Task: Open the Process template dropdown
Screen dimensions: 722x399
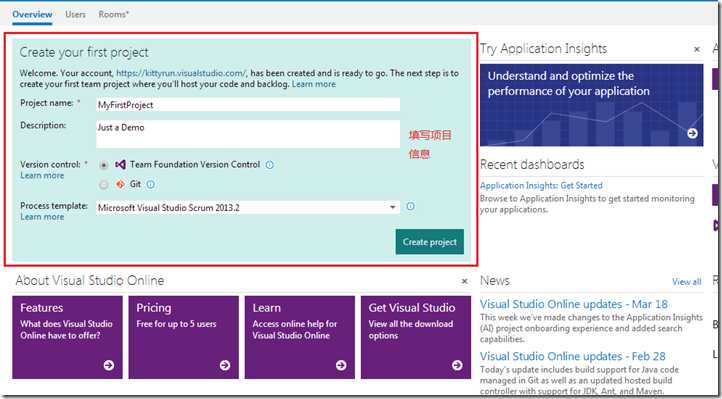Action: [x=248, y=208]
